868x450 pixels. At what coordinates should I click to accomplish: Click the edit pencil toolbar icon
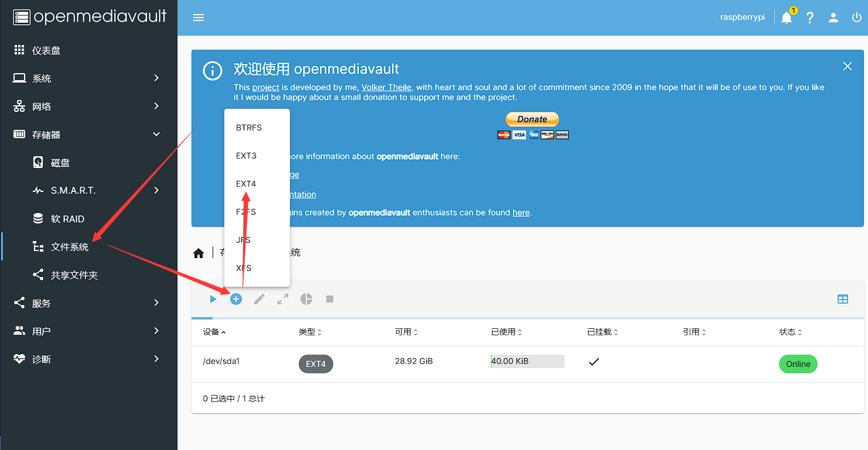coord(259,299)
